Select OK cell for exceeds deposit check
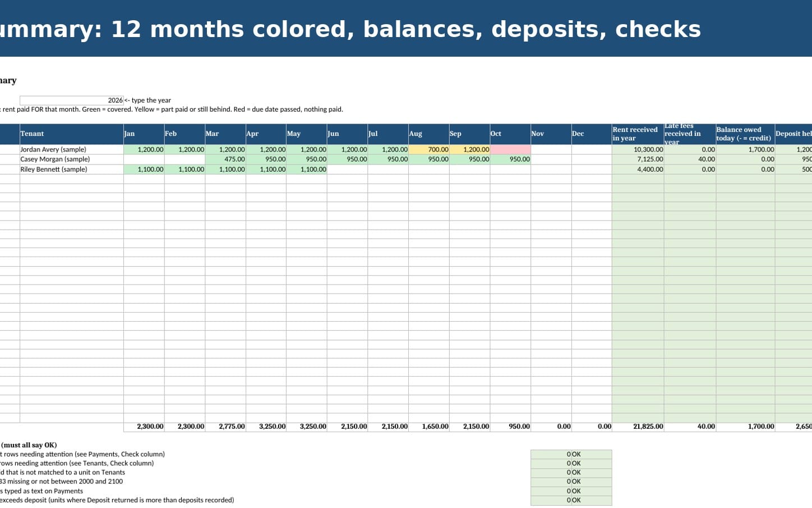 [592, 500]
